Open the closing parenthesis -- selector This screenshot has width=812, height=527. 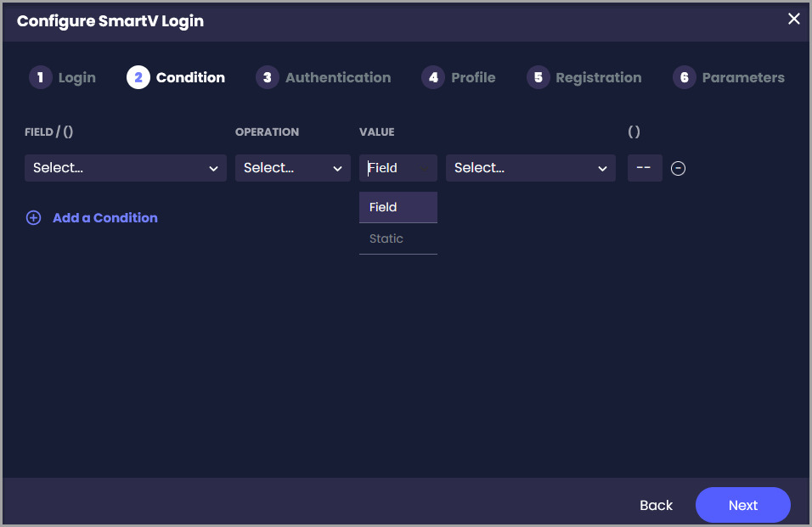tap(645, 168)
